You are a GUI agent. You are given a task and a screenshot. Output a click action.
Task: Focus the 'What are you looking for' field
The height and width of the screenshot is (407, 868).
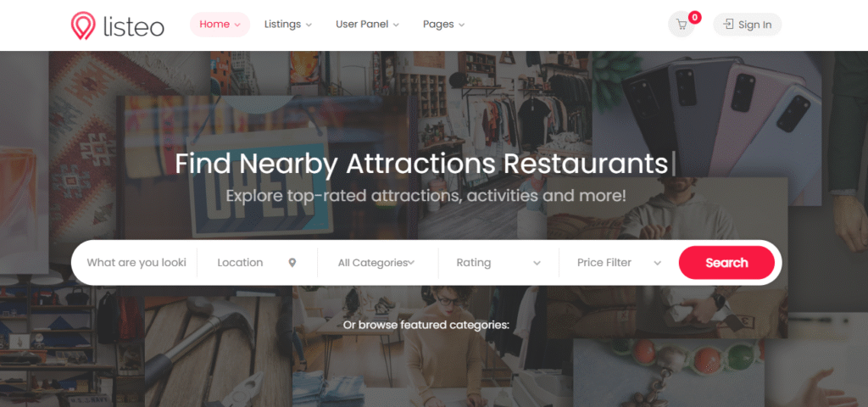click(136, 263)
